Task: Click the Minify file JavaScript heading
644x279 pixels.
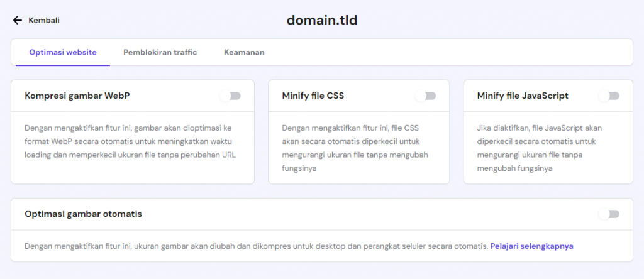Action: click(523, 96)
